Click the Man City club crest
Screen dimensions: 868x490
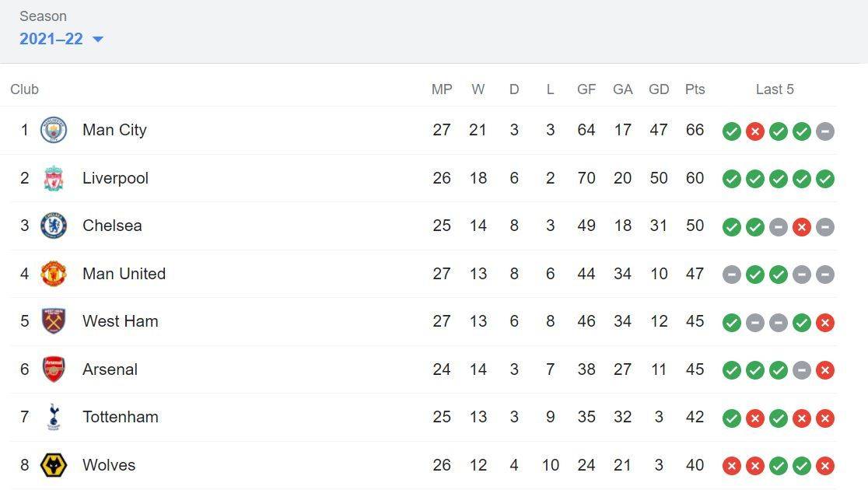click(x=54, y=130)
